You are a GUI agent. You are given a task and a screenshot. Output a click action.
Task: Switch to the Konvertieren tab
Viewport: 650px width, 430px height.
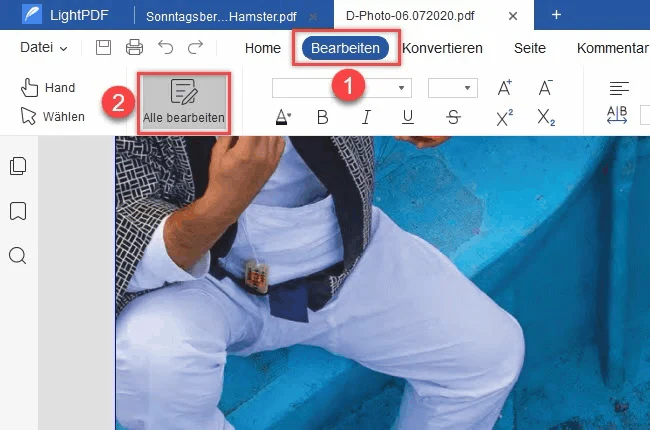click(x=442, y=48)
